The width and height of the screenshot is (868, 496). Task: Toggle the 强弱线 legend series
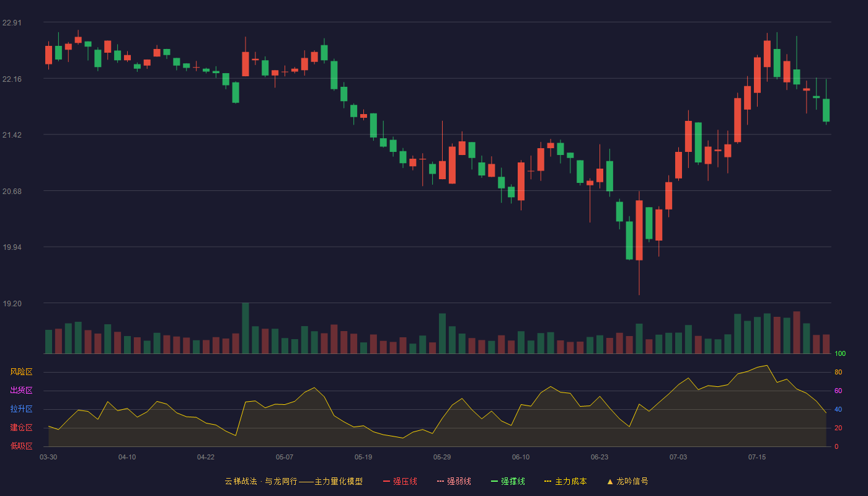tap(454, 481)
